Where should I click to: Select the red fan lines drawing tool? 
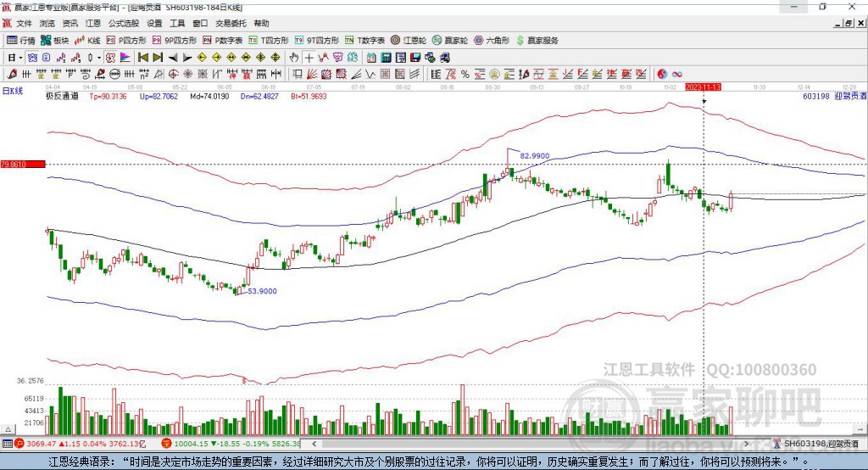click(x=312, y=75)
